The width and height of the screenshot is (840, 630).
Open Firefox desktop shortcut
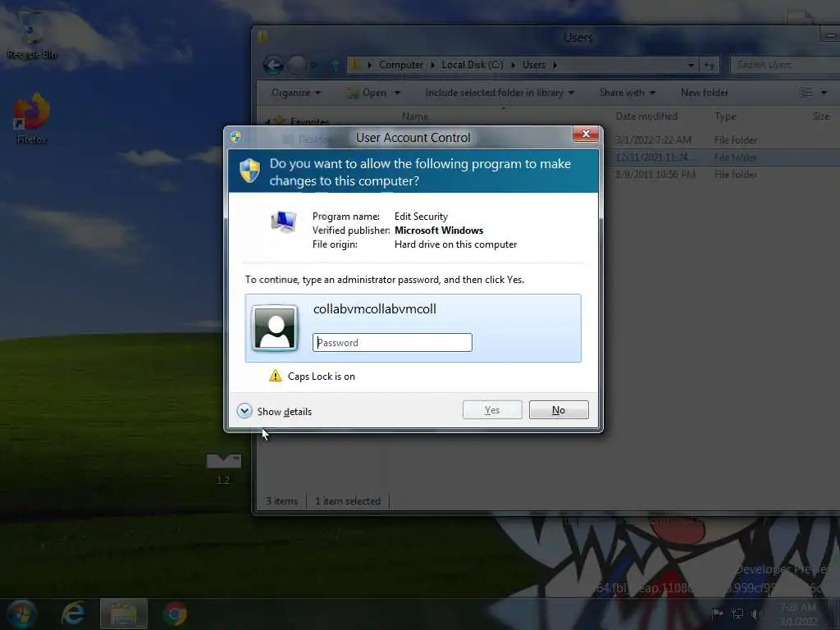[31, 119]
